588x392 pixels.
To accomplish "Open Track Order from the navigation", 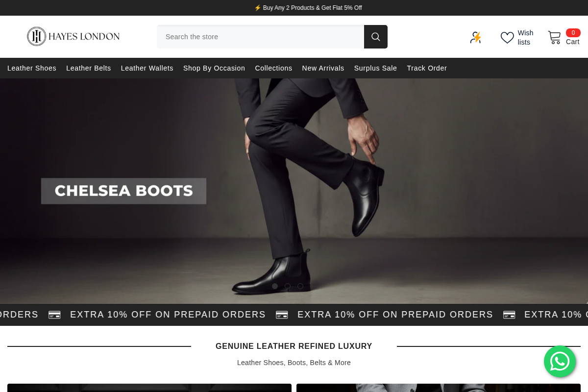I will [x=426, y=68].
